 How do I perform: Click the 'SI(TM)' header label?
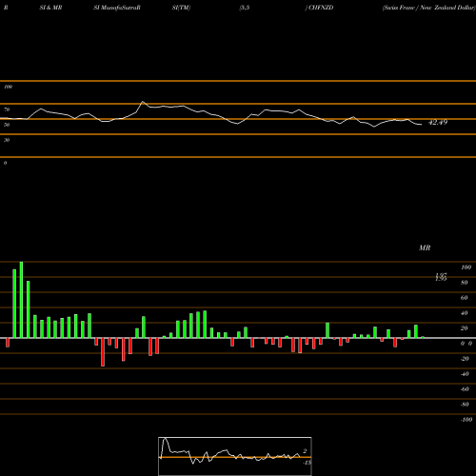click(x=181, y=8)
